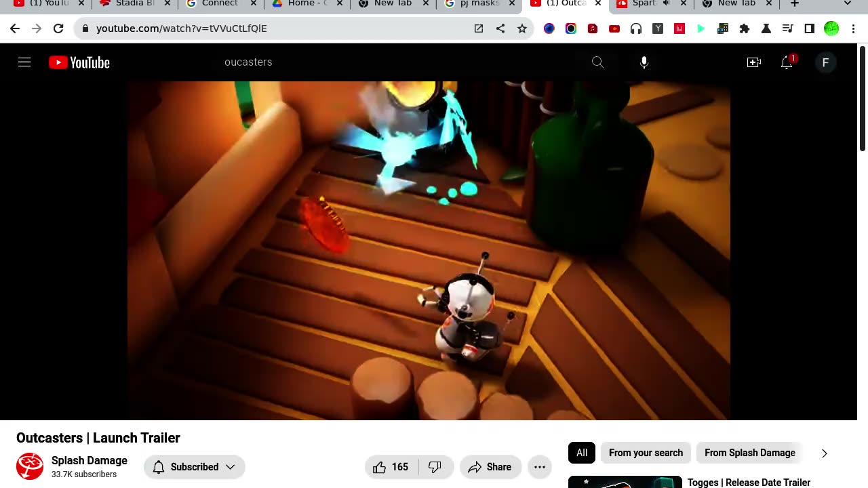Click the green play-arrow extension icon

[x=701, y=28]
